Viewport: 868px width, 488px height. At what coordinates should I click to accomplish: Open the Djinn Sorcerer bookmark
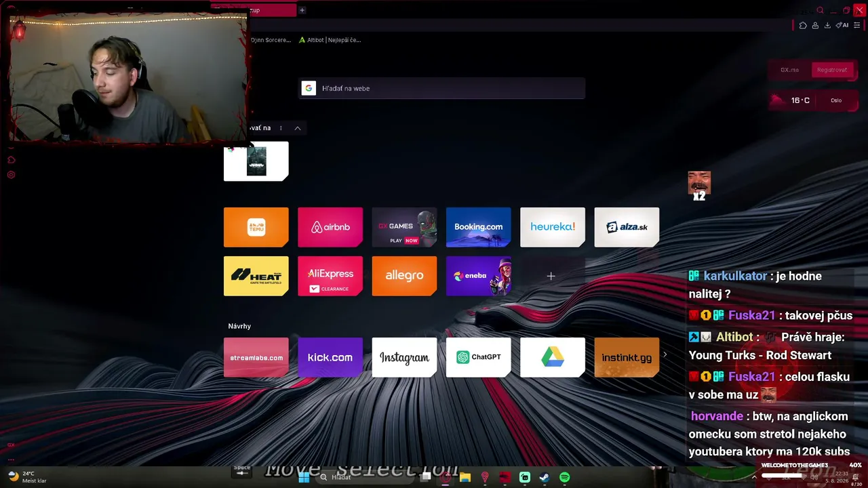(x=270, y=40)
